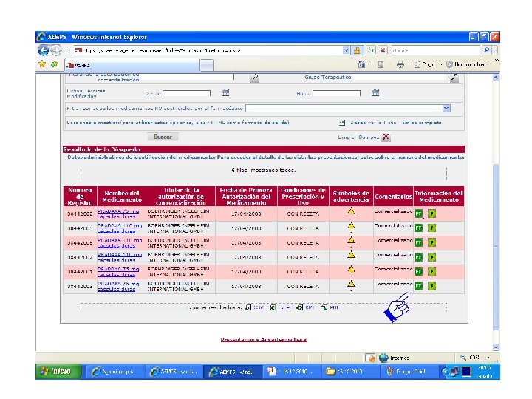The height and width of the screenshot is (399, 532).
Task: Click the Grupo Terapéutico search icon
Action: [454, 78]
